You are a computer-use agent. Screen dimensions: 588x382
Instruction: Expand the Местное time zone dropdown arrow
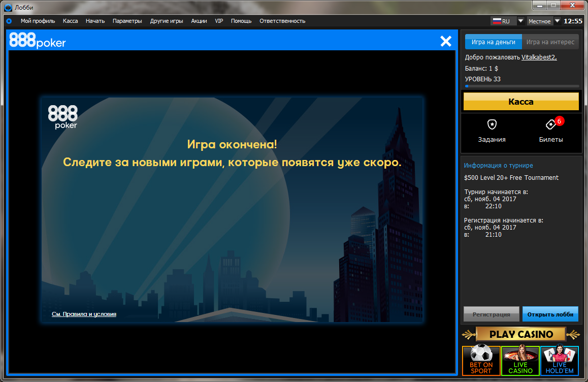[x=557, y=21]
